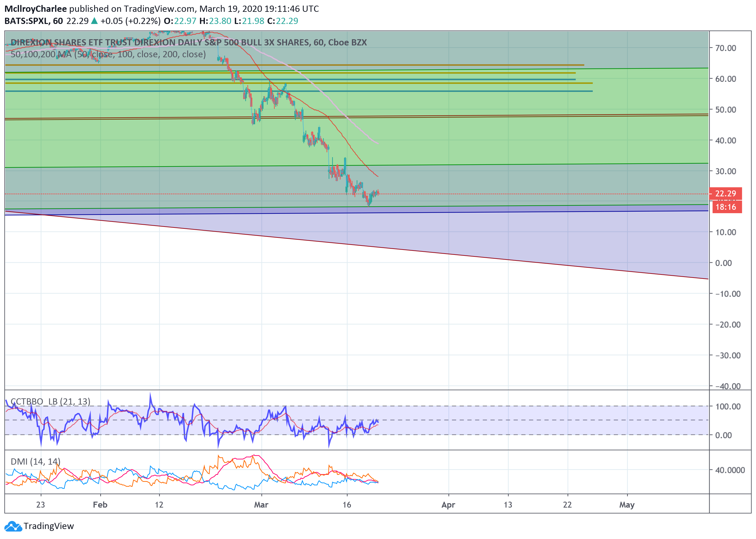
Task: Click the red 22.29 current price tag
Action: 725,194
